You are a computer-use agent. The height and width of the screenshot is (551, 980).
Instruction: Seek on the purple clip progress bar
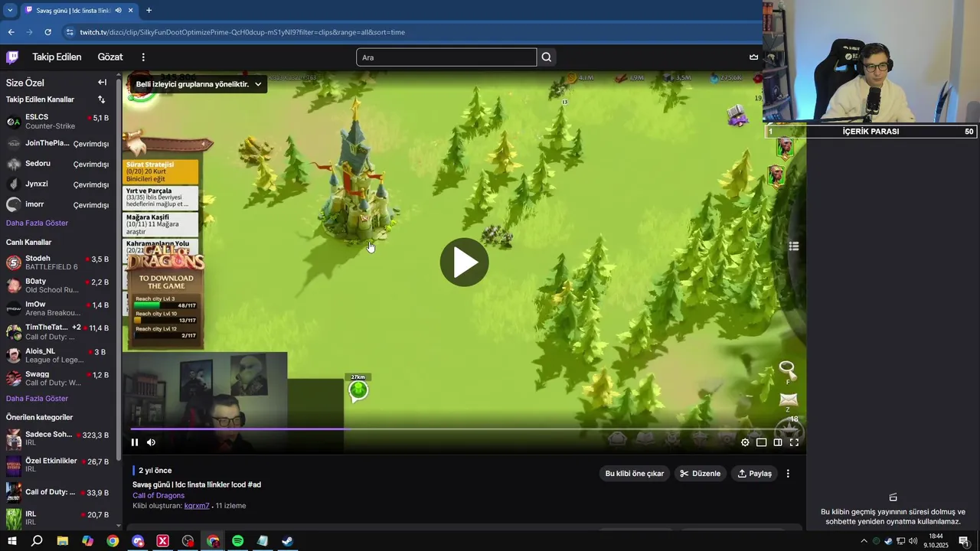click(x=465, y=429)
